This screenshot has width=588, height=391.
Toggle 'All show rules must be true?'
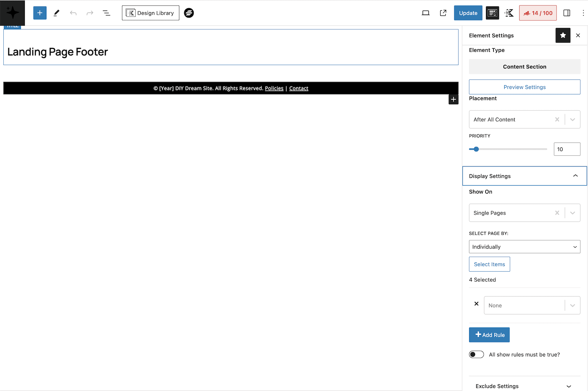[x=476, y=355]
